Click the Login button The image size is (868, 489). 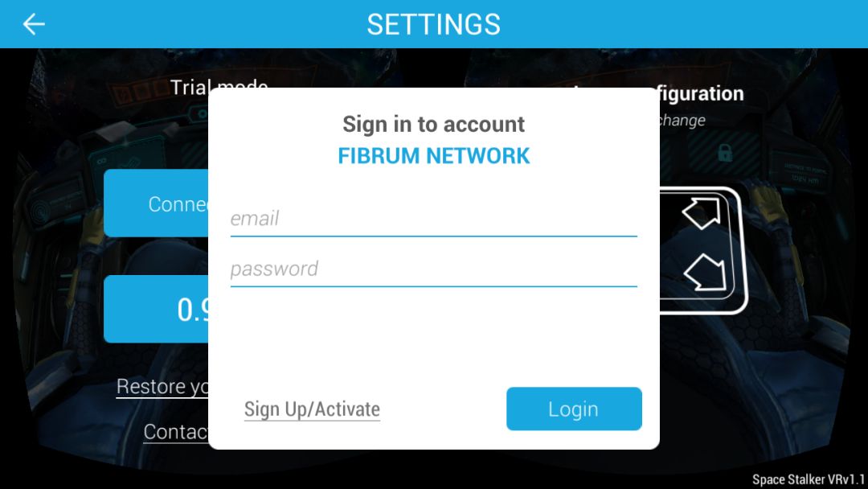tap(574, 409)
